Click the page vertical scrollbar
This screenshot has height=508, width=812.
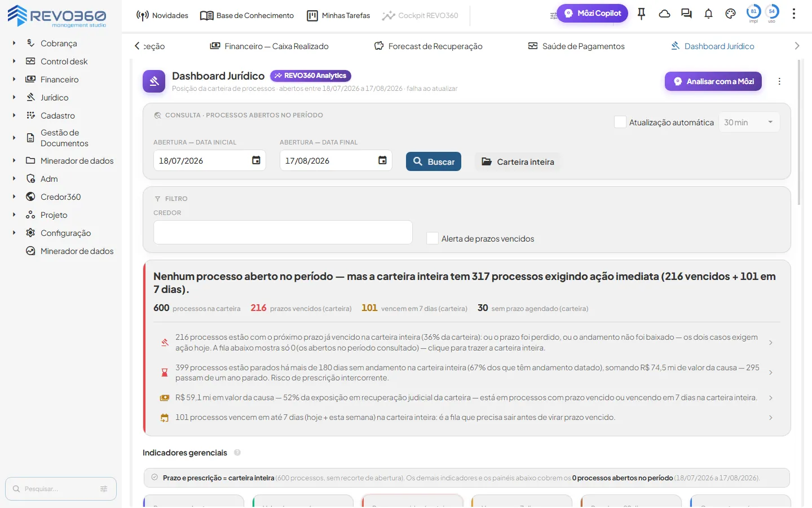pyautogui.click(x=800, y=133)
